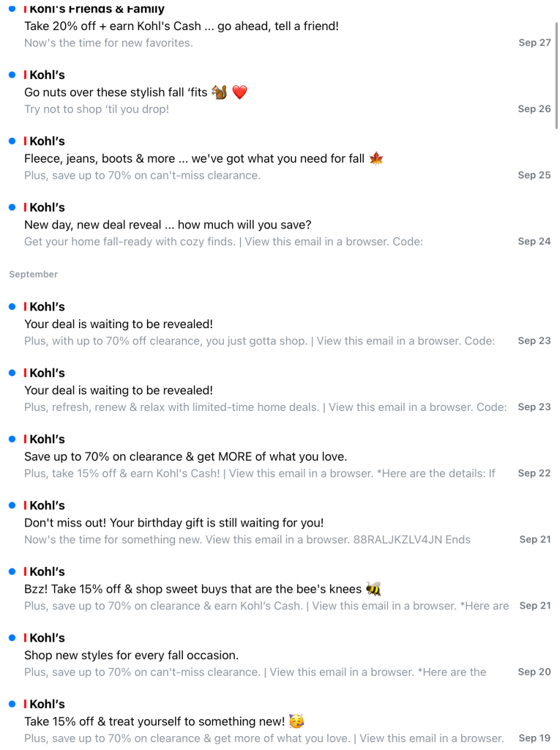The height and width of the screenshot is (750, 560).
Task: Click the bee emoji in the "Bzz!" subject line
Action: [x=373, y=589]
